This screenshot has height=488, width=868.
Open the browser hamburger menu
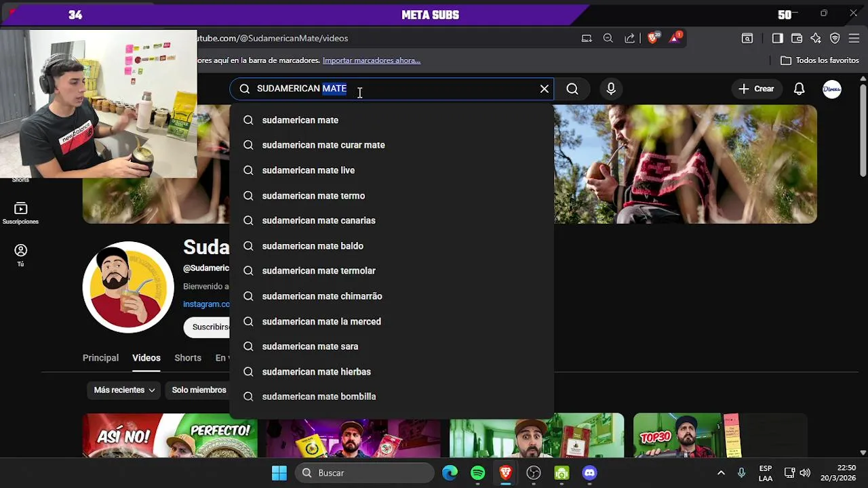pos(854,38)
